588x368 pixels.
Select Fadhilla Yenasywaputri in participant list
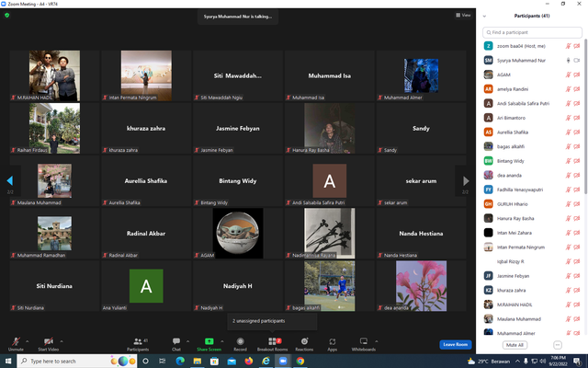tap(532, 190)
